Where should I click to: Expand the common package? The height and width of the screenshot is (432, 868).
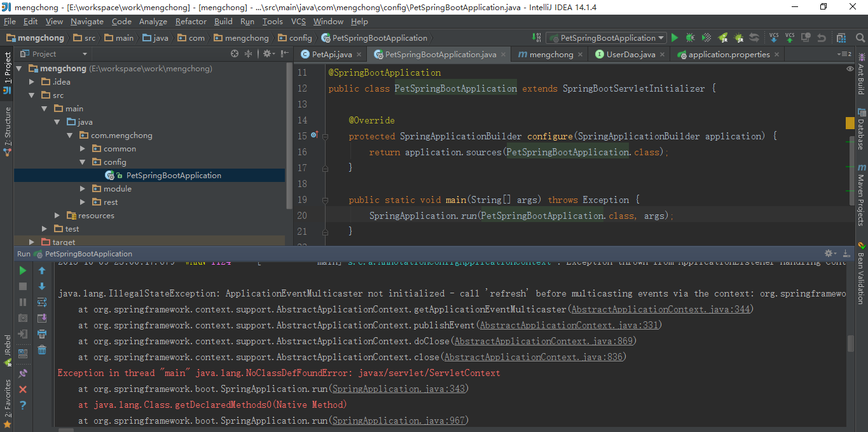coord(83,149)
